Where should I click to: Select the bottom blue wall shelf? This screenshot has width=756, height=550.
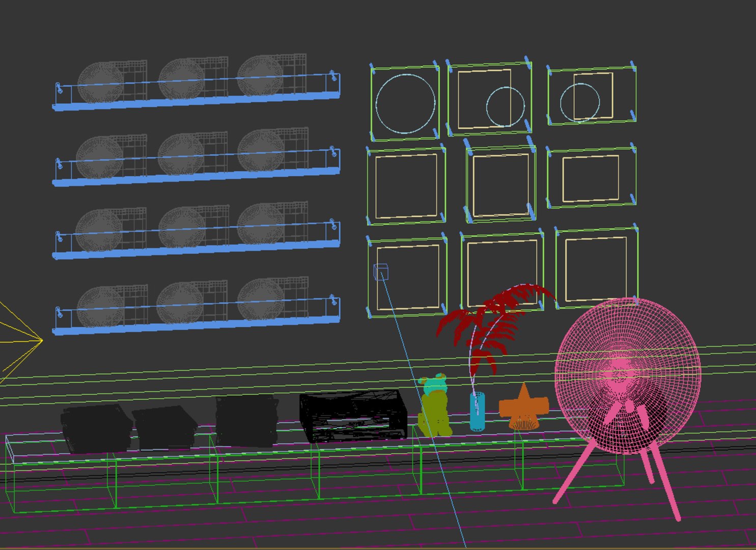[196, 315]
